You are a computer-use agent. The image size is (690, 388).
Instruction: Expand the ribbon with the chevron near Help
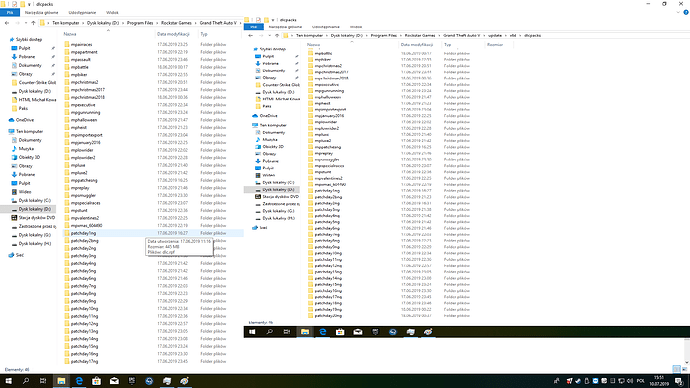[678, 12]
